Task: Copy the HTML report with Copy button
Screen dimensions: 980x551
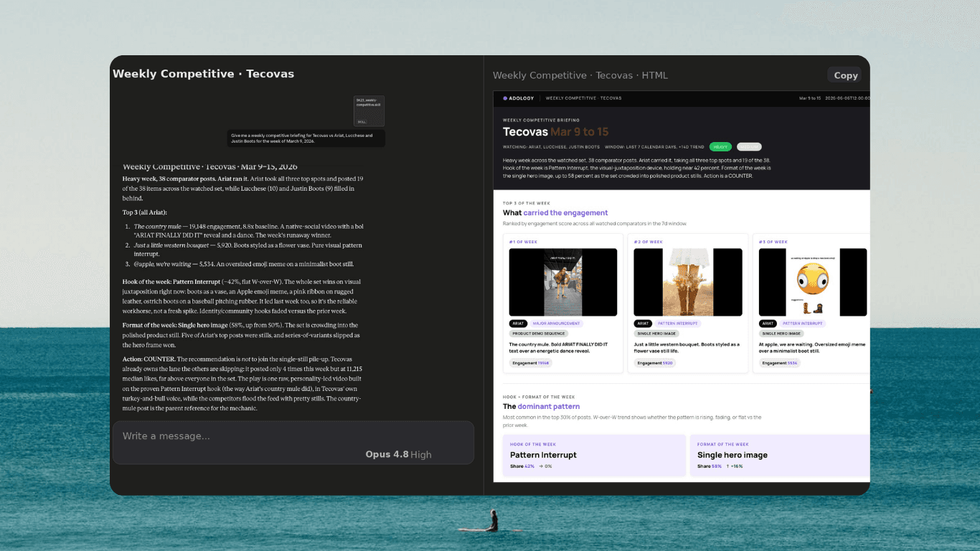Action: coord(845,75)
